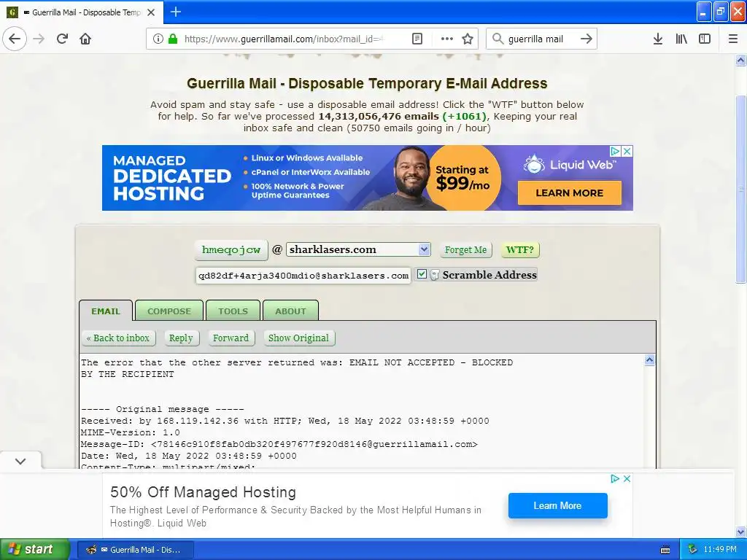
Task: Collapse the bottom ad with chevron
Action: pos(20,461)
